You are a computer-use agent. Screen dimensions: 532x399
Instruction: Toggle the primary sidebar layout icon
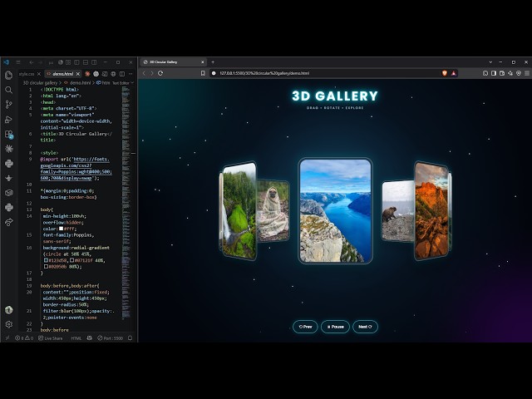click(x=76, y=62)
